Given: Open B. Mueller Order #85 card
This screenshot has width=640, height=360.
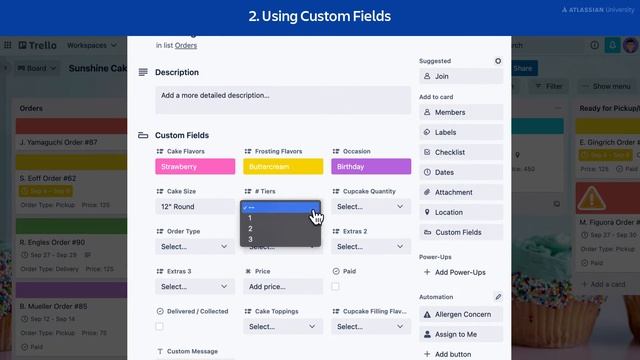Looking at the screenshot, I should point(71,318).
